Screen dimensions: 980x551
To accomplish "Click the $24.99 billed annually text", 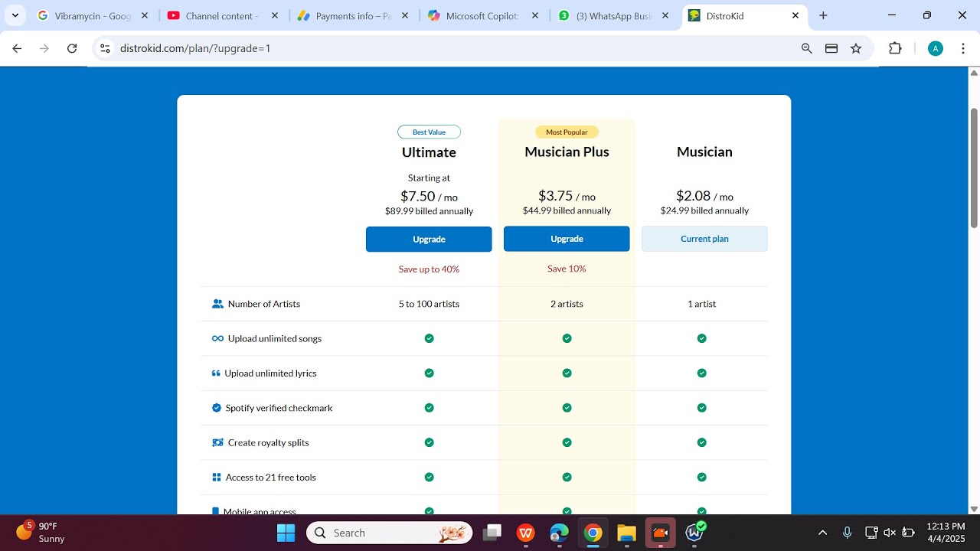I will (704, 210).
